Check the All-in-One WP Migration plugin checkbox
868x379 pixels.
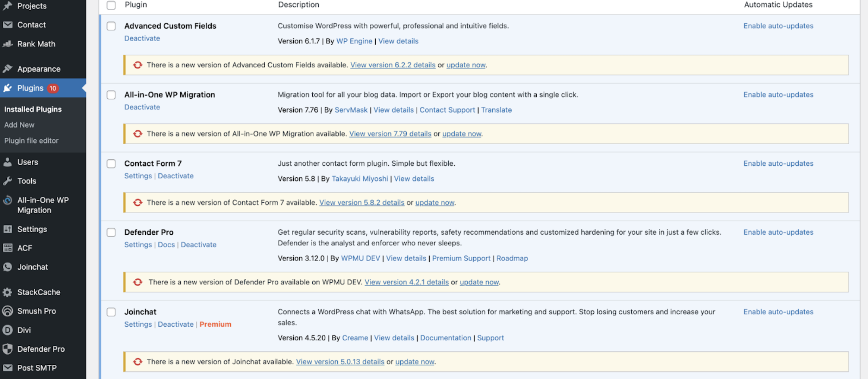[x=111, y=95]
